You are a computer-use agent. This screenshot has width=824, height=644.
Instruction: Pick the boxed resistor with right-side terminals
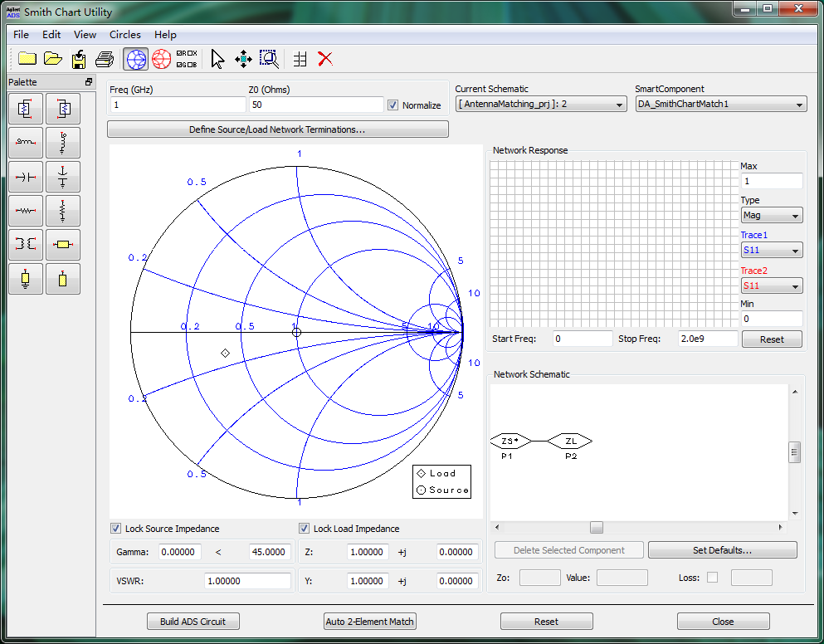coord(26,109)
